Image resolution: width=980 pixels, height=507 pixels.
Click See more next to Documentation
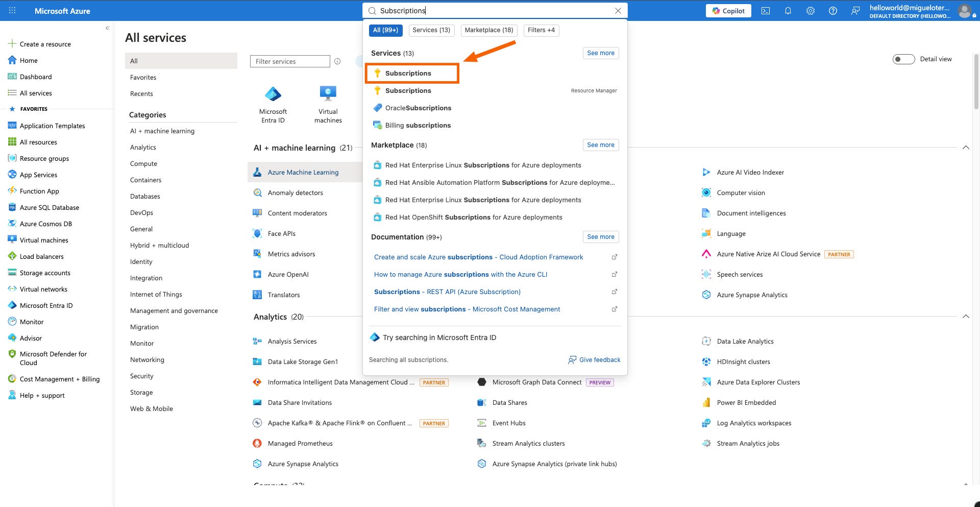(x=601, y=237)
